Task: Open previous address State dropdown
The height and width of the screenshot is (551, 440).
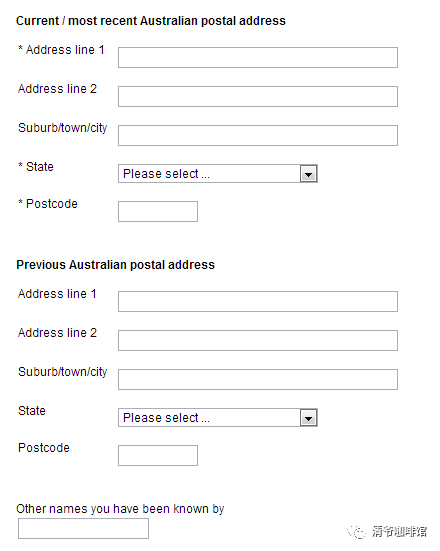Action: click(218, 417)
